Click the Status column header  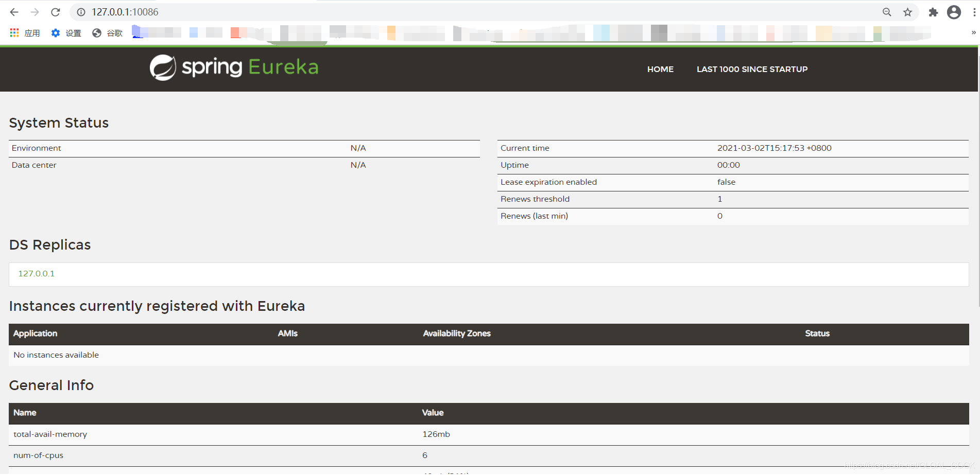pyautogui.click(x=817, y=333)
